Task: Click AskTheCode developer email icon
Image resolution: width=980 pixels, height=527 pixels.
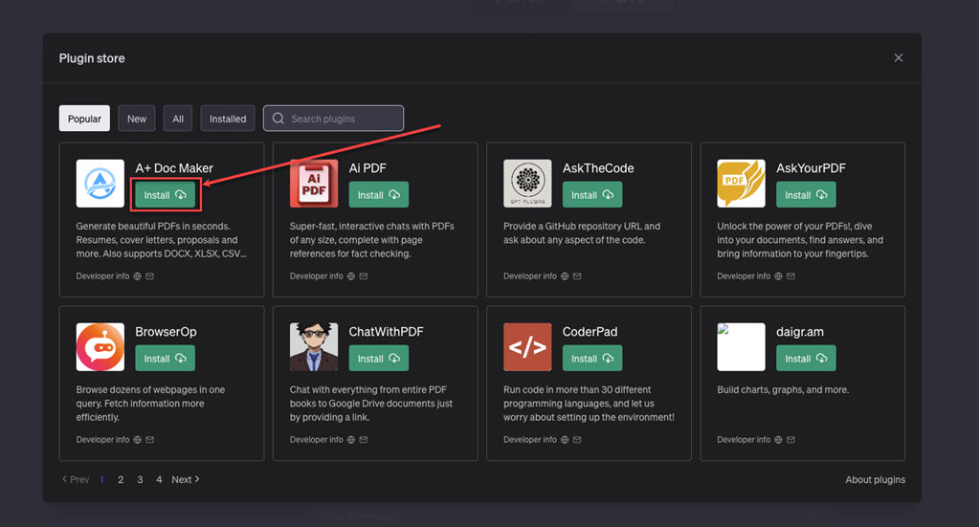Action: pyautogui.click(x=577, y=276)
